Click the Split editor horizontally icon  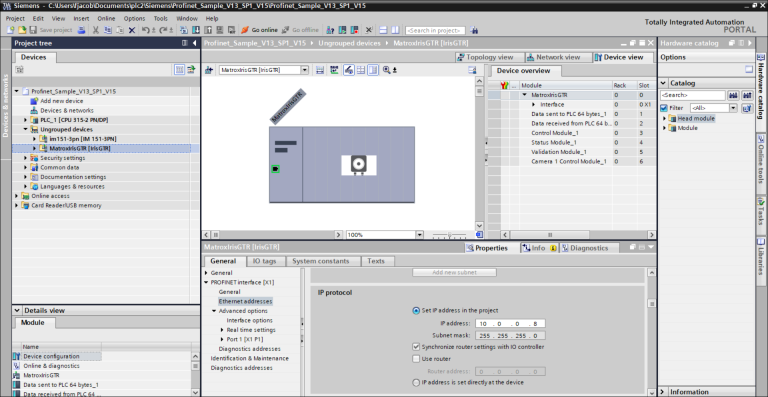(384, 30)
